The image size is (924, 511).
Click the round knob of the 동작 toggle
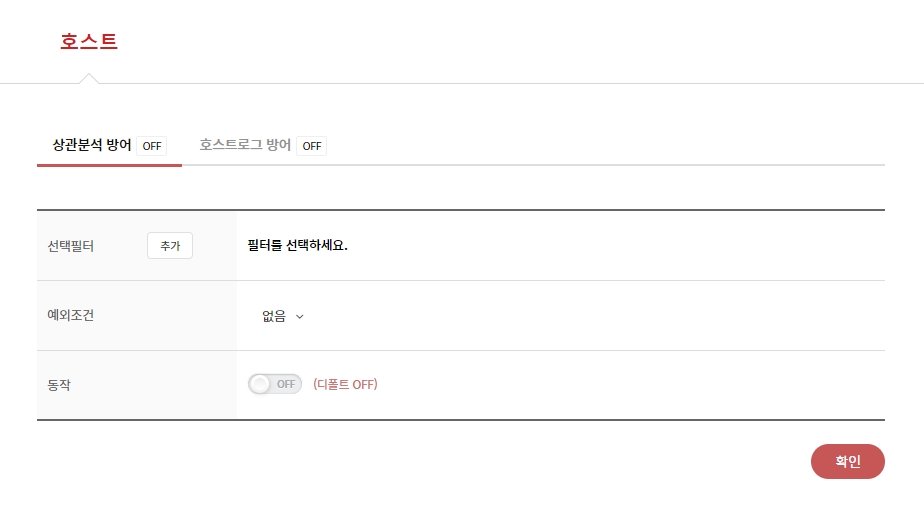260,384
